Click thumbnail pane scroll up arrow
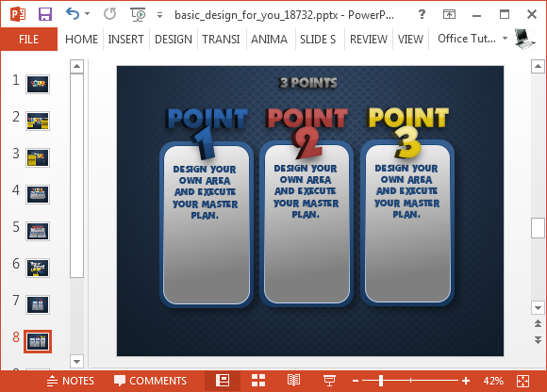This screenshot has width=547, height=392. (x=76, y=66)
